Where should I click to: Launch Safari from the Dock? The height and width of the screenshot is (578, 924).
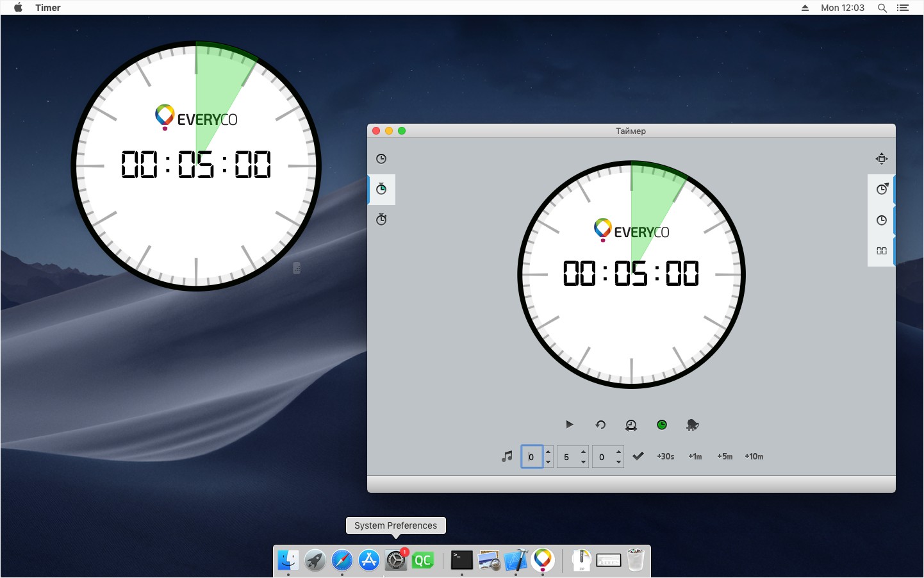(x=342, y=560)
